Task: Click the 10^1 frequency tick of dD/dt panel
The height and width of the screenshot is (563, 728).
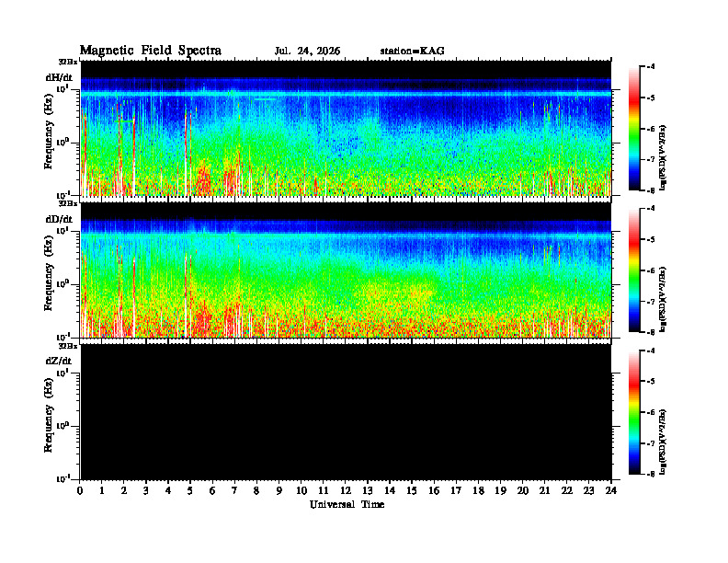Action: [x=63, y=230]
